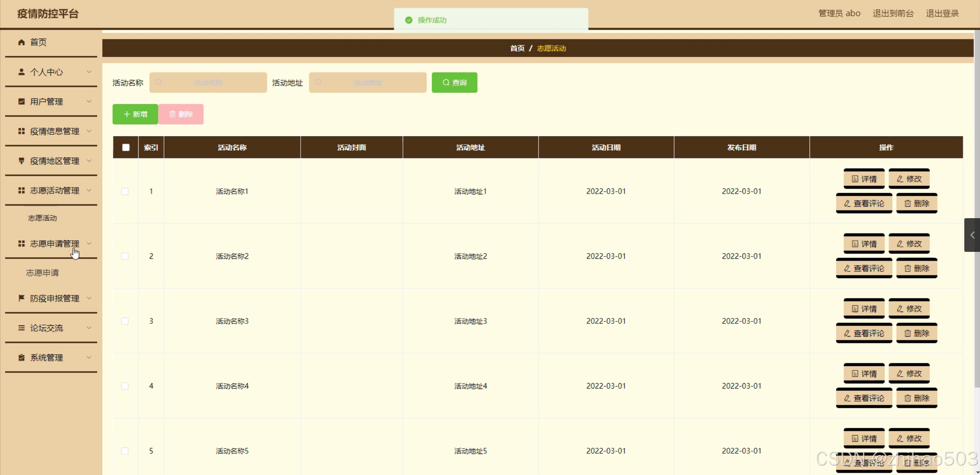Click the chart icon for 用户管理
The image size is (980, 475).
[x=21, y=101]
